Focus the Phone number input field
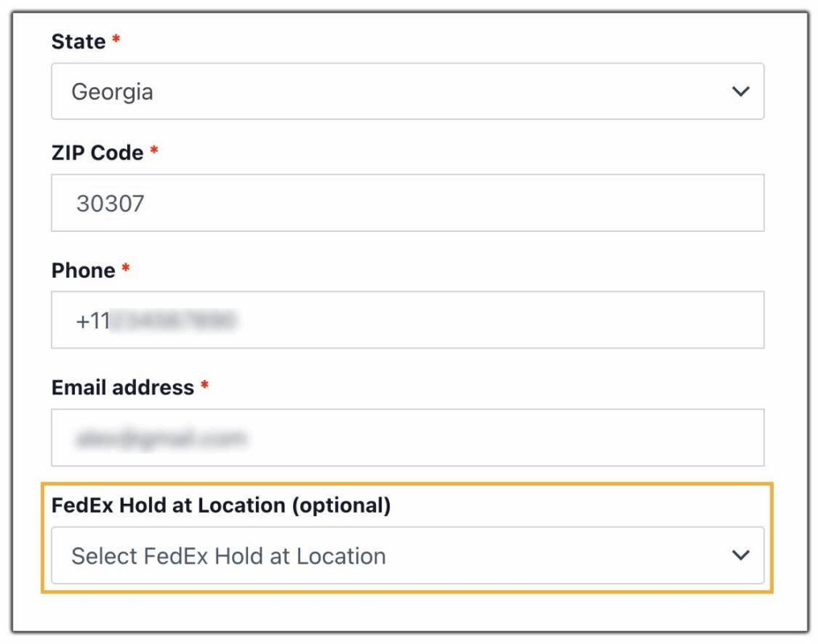 click(407, 320)
